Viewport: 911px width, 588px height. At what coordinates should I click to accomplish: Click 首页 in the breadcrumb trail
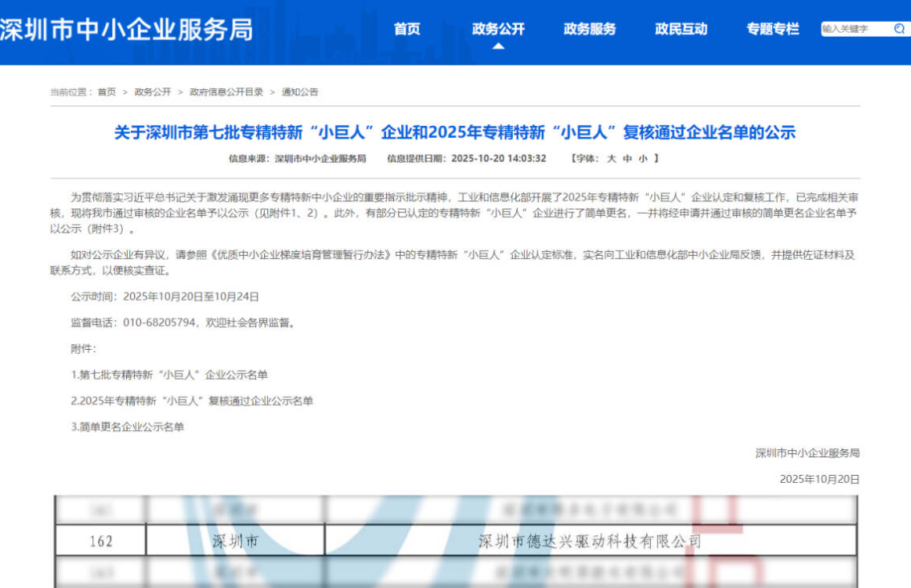pos(107,92)
